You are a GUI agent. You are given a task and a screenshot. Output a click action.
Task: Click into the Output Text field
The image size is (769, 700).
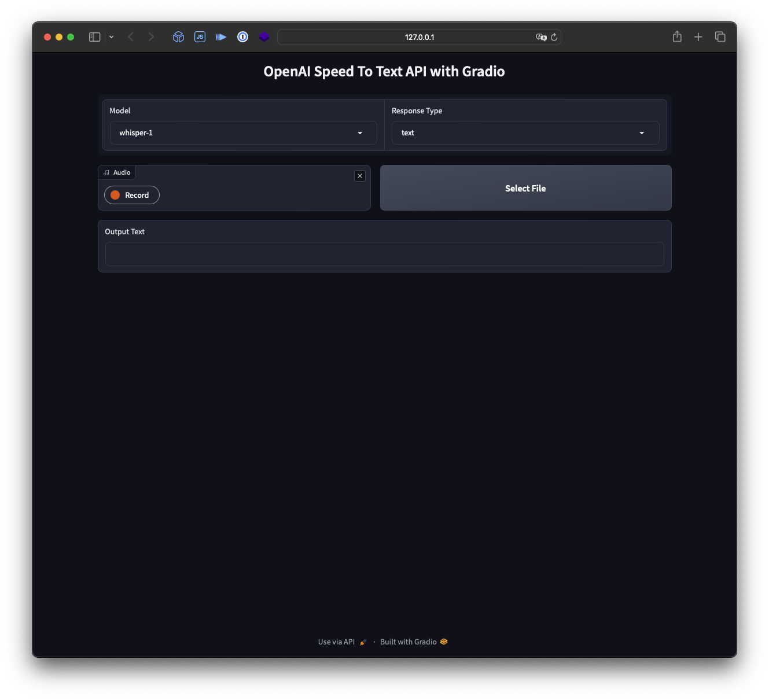click(385, 254)
